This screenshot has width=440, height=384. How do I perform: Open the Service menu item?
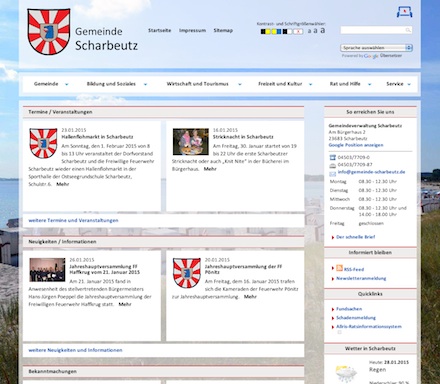click(395, 84)
